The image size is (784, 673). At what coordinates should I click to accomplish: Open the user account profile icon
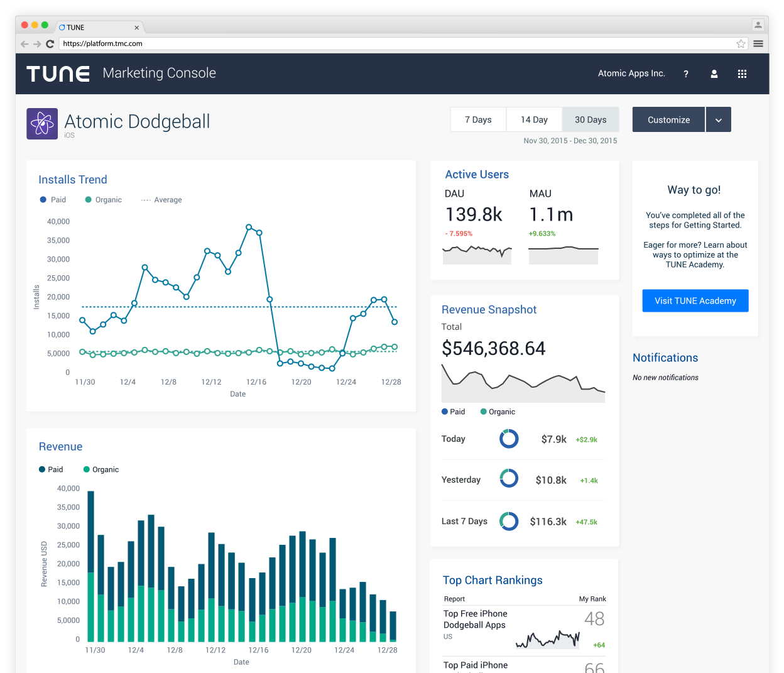click(x=714, y=74)
